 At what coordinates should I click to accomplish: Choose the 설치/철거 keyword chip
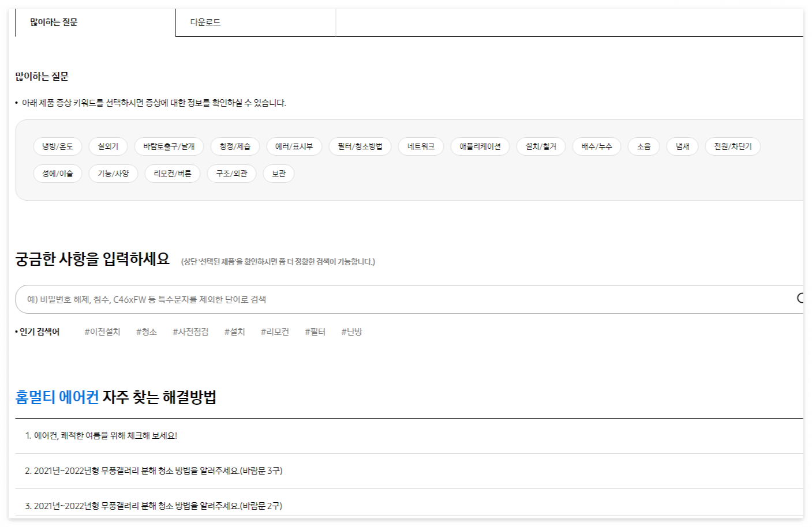[x=541, y=146]
